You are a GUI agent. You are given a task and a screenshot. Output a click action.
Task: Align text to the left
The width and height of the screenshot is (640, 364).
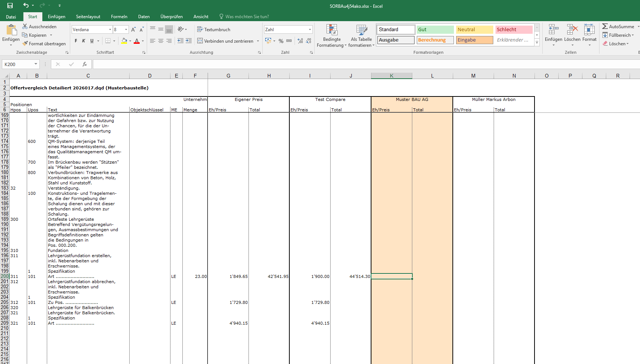click(153, 41)
